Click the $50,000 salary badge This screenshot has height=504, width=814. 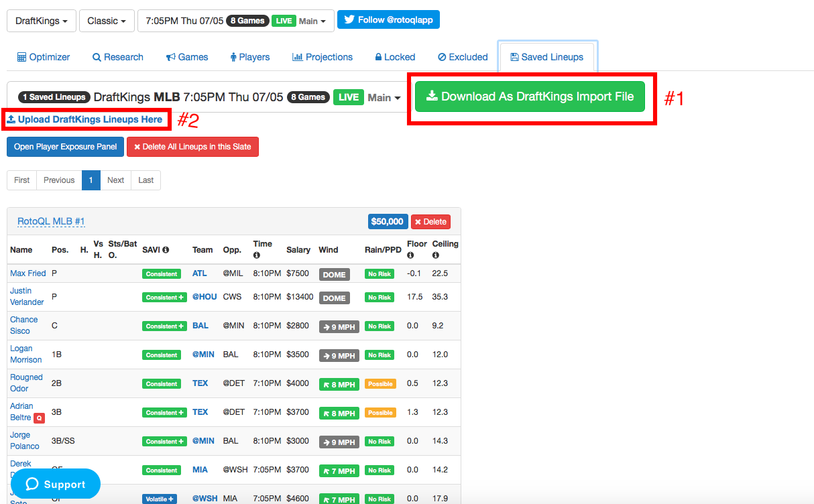388,222
